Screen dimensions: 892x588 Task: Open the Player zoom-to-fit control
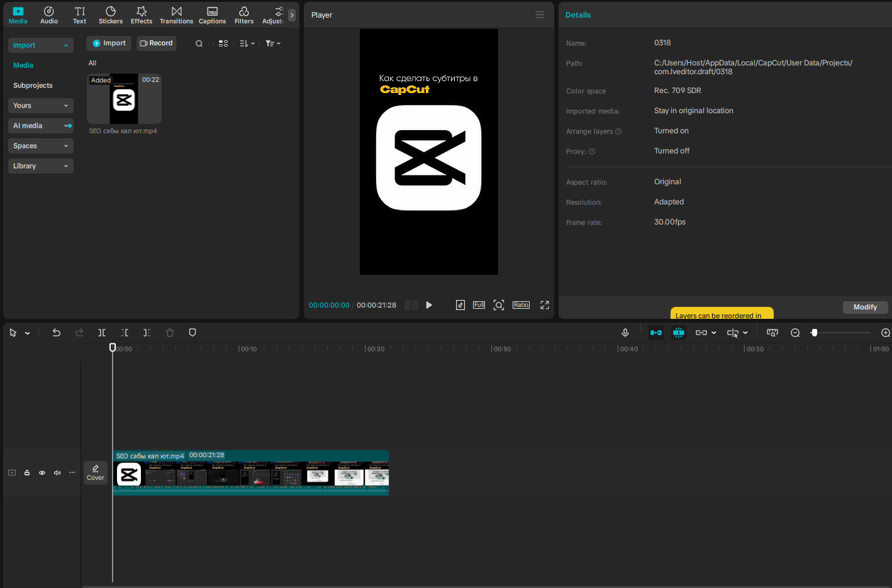point(499,305)
